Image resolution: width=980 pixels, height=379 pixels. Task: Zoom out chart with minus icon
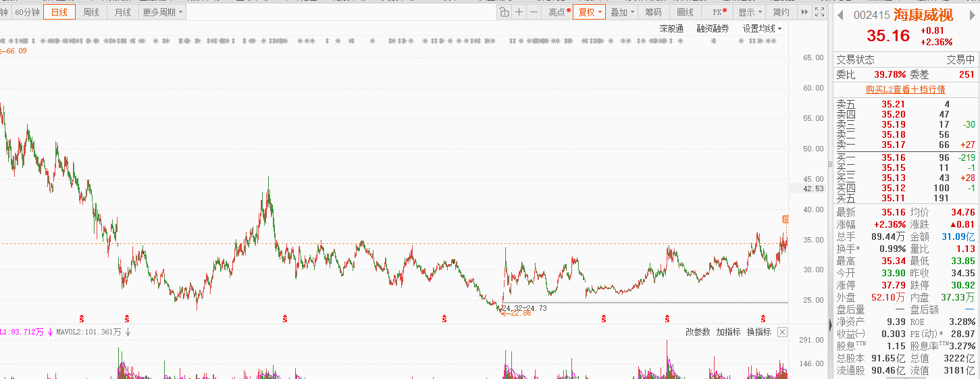[534, 12]
